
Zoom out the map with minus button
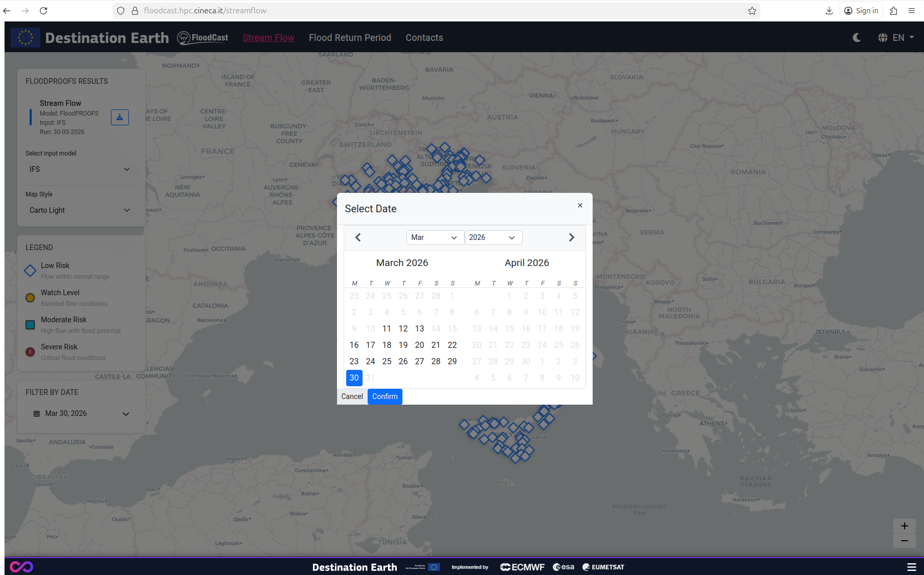coord(904,541)
